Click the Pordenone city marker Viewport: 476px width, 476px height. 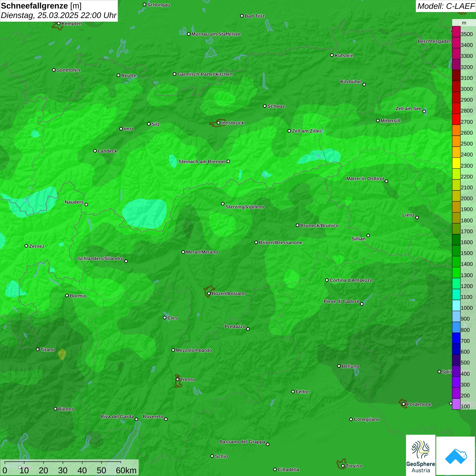(404, 404)
